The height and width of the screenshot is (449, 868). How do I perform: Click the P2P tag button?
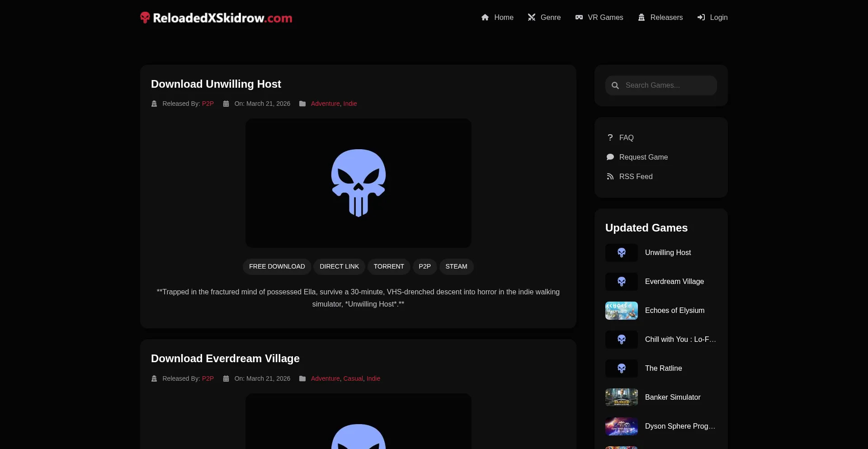tap(425, 266)
